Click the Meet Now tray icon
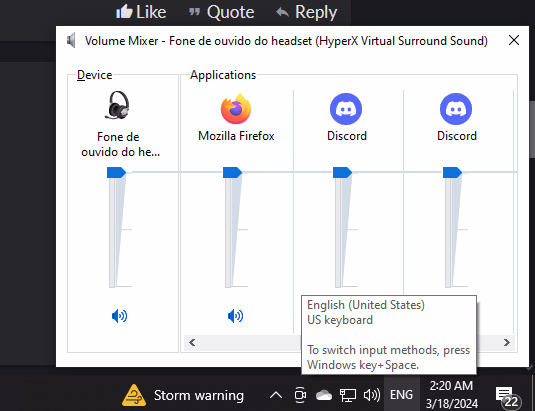 point(300,395)
